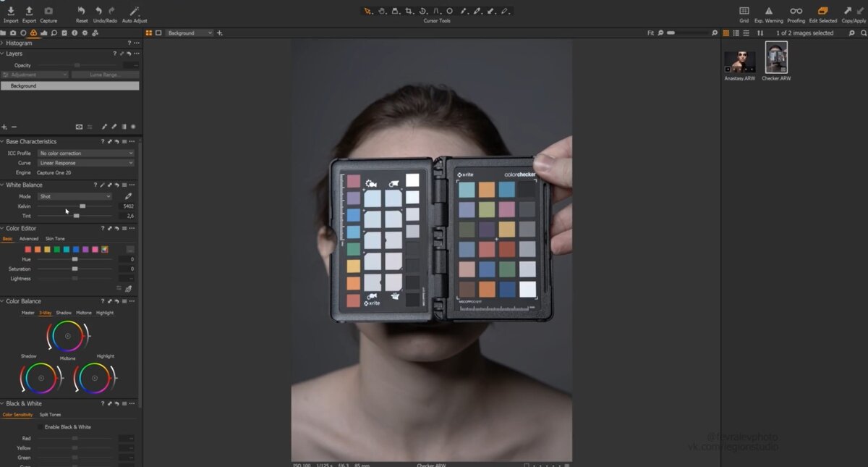The height and width of the screenshot is (467, 868).
Task: Click the Copy/Apply arrows icon
Action: (853, 11)
